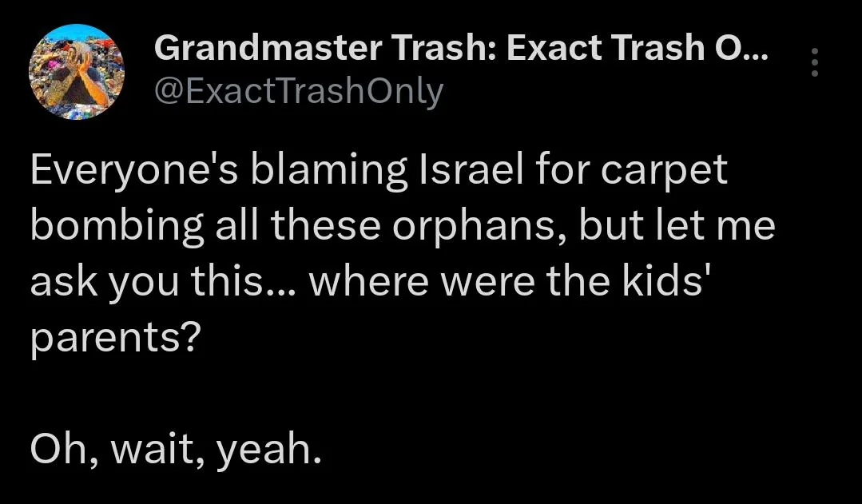The height and width of the screenshot is (504, 862).
Task: Click the word 'Everyone's' starting the tweet
Action: click(134, 170)
